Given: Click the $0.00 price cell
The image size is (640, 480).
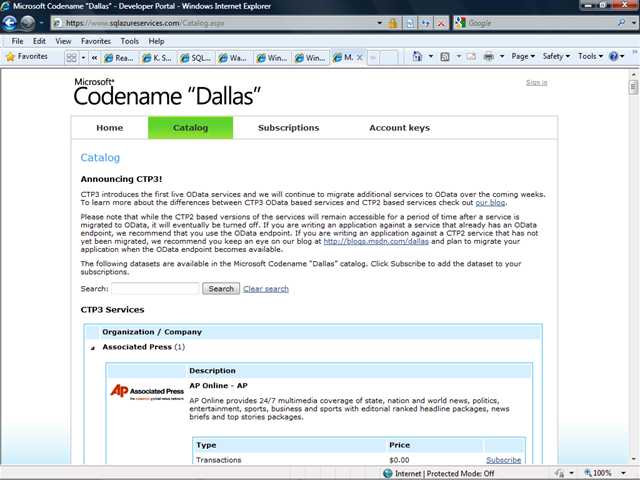Looking at the screenshot, I should [399, 460].
